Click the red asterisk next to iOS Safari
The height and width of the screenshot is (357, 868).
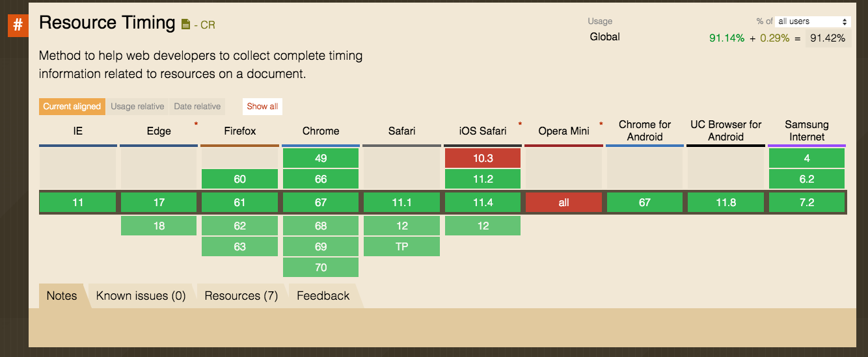coord(520,124)
